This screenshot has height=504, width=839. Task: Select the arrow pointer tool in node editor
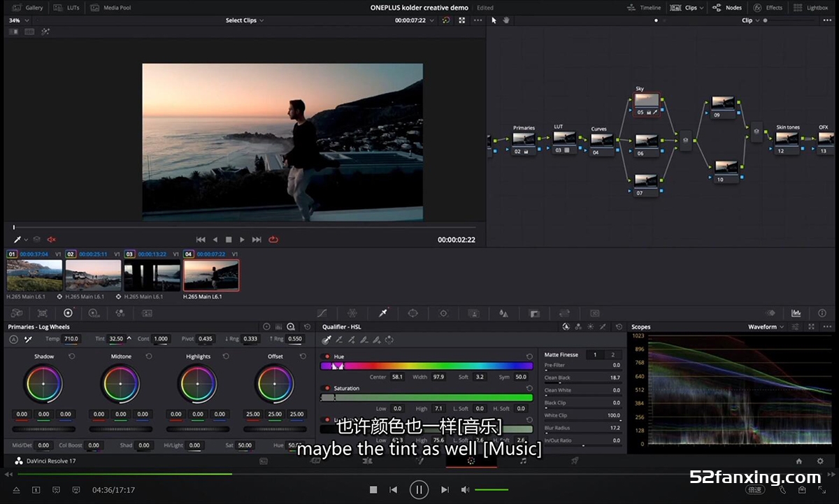(494, 20)
